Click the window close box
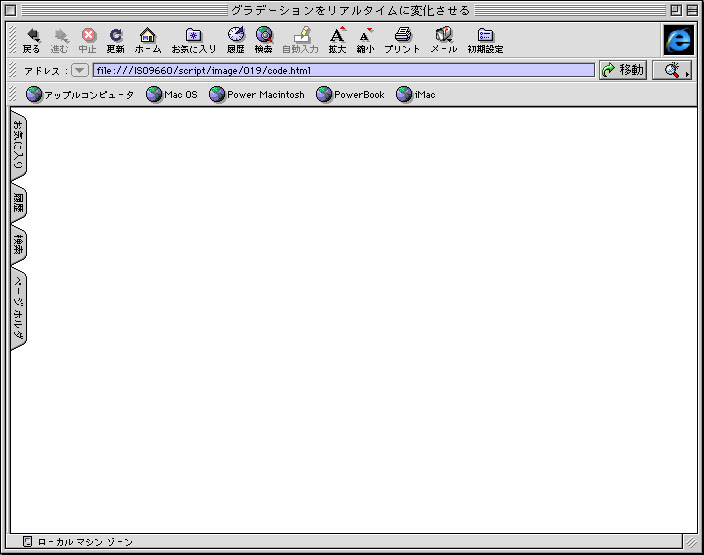The width and height of the screenshot is (704, 555). coord(11,10)
